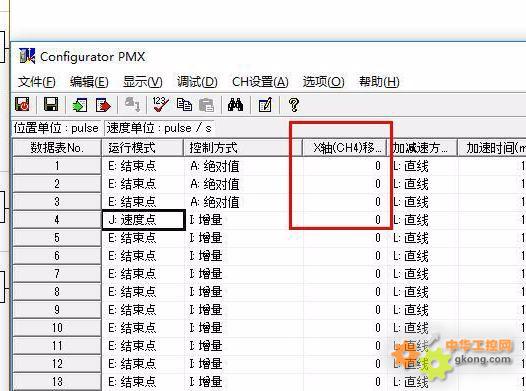Click the A: 绝对值 cell in row 2
The width and height of the screenshot is (526, 391).
[244, 184]
